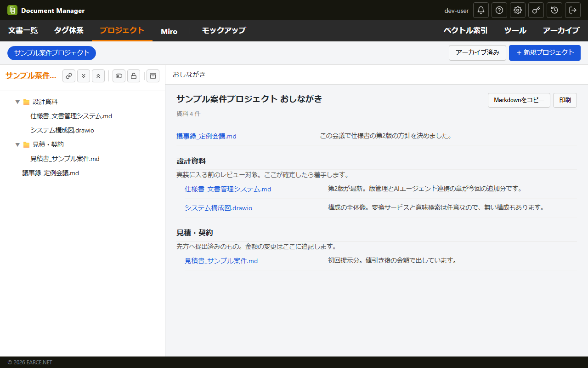Select the サンプル案件プロジェクト pill

(x=51, y=53)
